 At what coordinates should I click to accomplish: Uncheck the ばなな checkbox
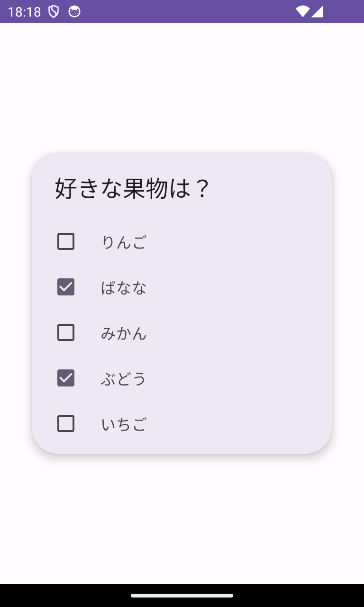tap(66, 287)
